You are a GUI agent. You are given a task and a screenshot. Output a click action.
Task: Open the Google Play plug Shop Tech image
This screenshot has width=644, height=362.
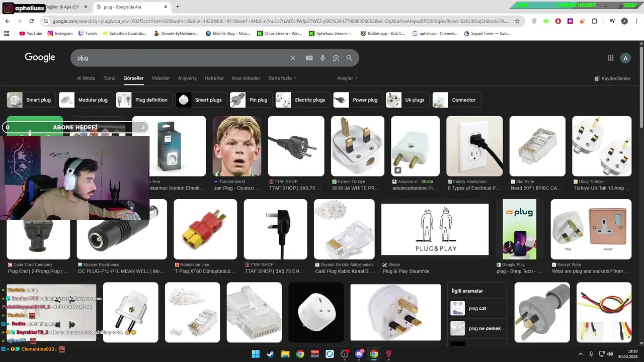pyautogui.click(x=520, y=229)
